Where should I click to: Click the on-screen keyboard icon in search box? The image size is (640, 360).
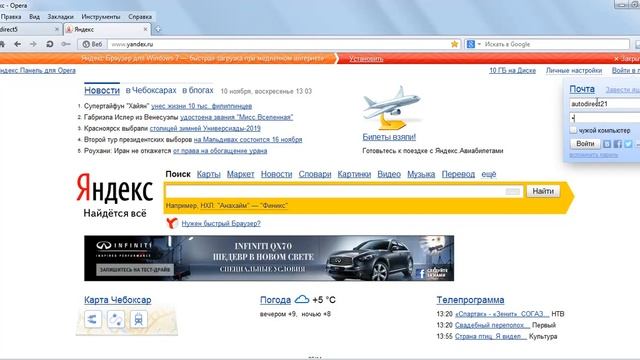(x=513, y=191)
